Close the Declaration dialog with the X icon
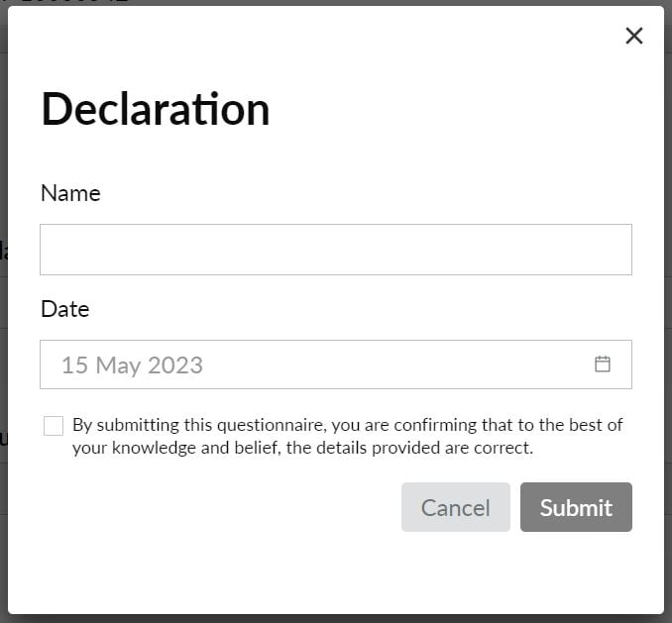This screenshot has width=672, height=623. pyautogui.click(x=634, y=36)
